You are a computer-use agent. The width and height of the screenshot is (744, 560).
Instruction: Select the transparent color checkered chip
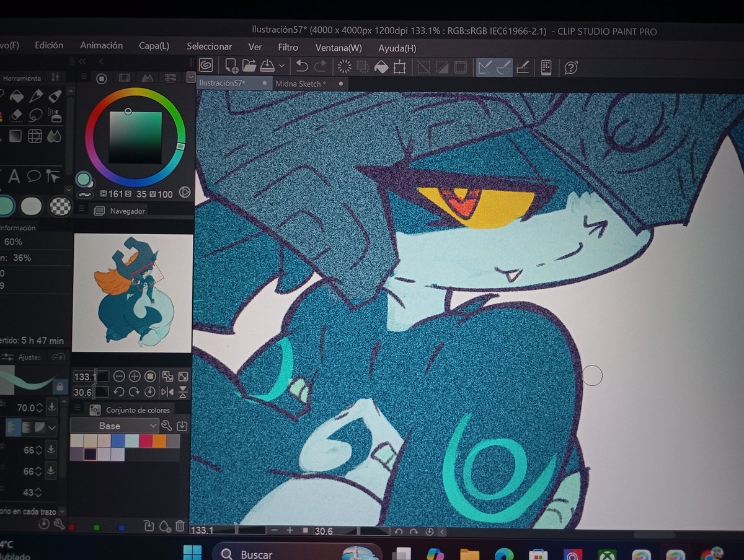(x=60, y=206)
